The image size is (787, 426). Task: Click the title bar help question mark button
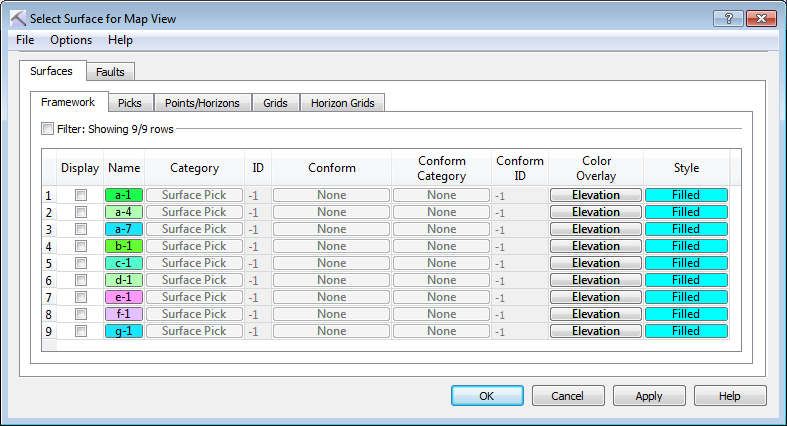(x=727, y=18)
